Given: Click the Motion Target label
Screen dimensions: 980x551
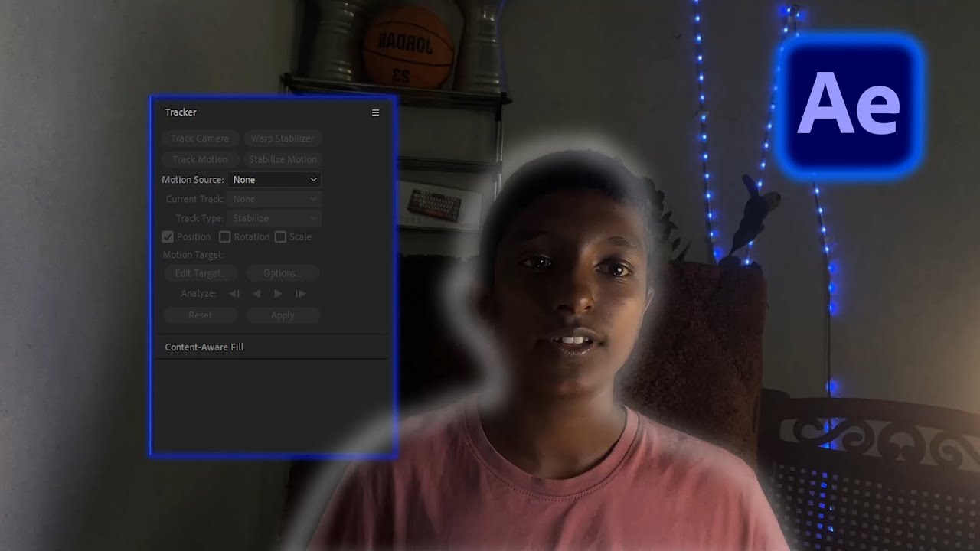Looking at the screenshot, I should 193,255.
